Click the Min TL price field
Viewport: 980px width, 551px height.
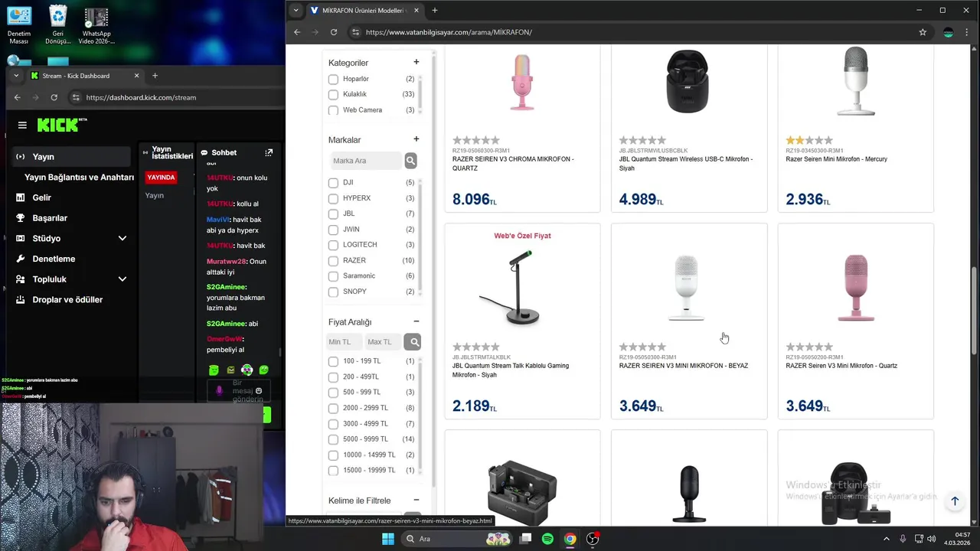pyautogui.click(x=345, y=342)
